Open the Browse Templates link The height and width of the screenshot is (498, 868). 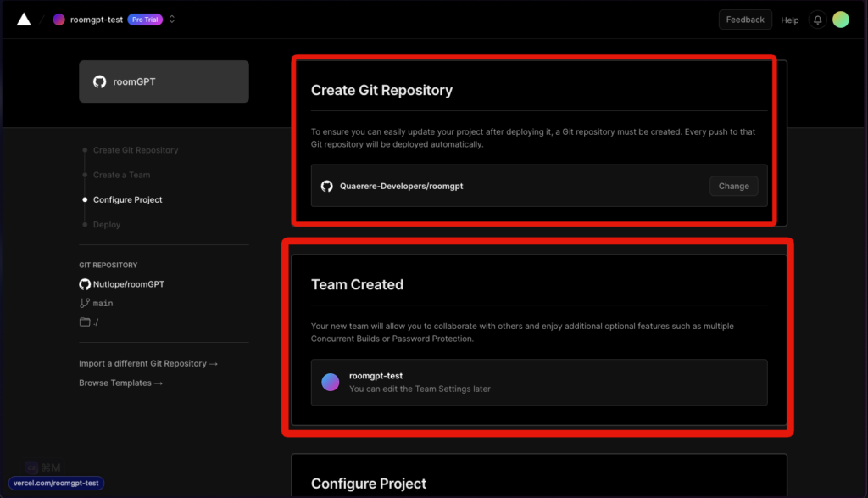(x=120, y=383)
